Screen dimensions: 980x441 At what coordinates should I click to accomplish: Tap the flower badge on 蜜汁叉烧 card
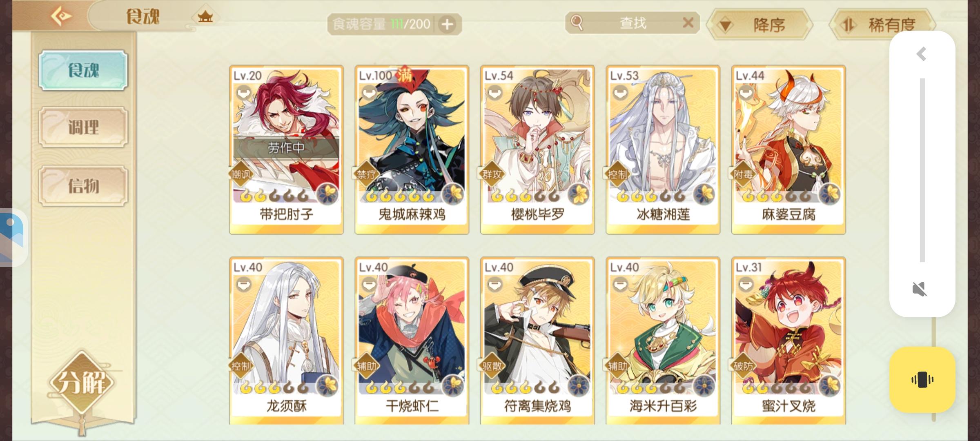pyautogui.click(x=830, y=386)
